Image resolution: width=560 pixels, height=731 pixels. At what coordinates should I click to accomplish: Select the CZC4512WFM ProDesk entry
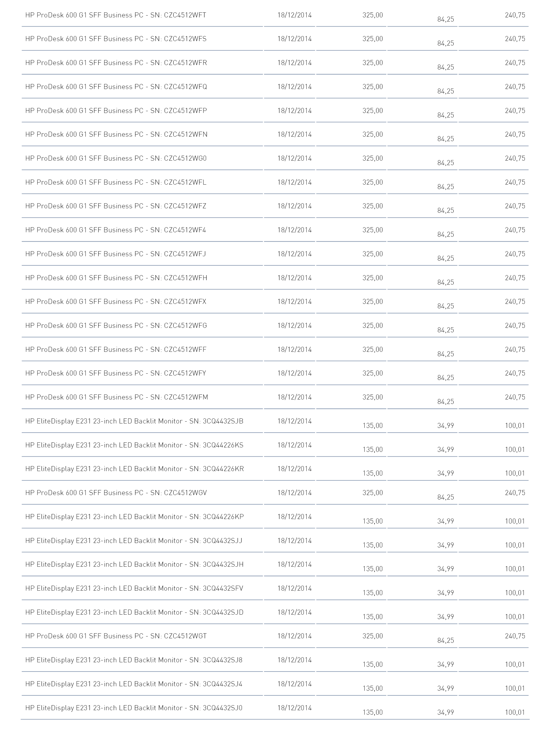tap(117, 397)
